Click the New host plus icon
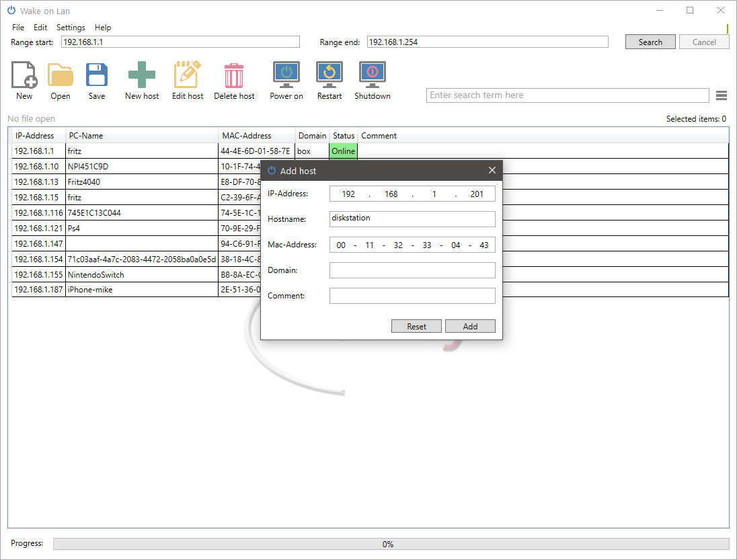 coord(141,75)
